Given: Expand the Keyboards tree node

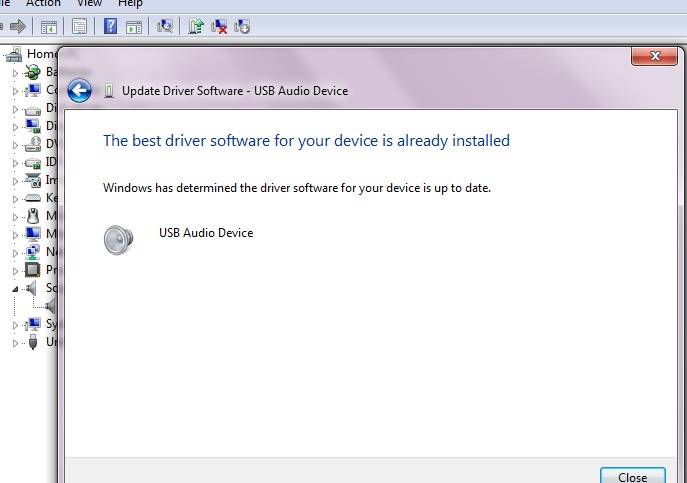Looking at the screenshot, I should (15, 199).
